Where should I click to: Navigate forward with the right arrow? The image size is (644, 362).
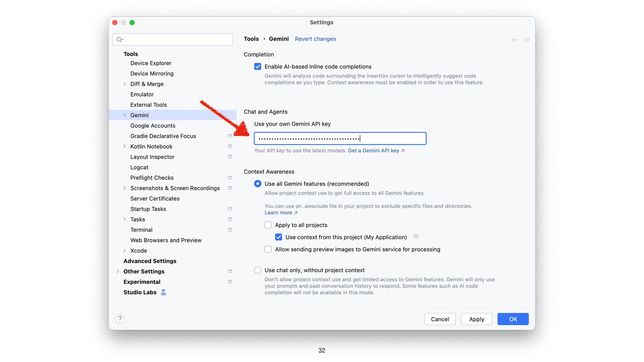(x=527, y=40)
